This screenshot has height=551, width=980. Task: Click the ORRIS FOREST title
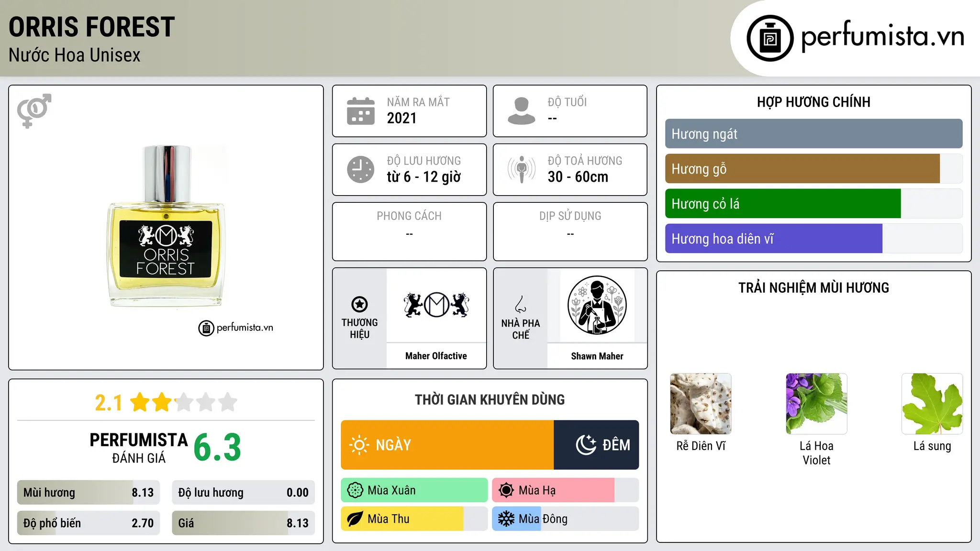[92, 27]
